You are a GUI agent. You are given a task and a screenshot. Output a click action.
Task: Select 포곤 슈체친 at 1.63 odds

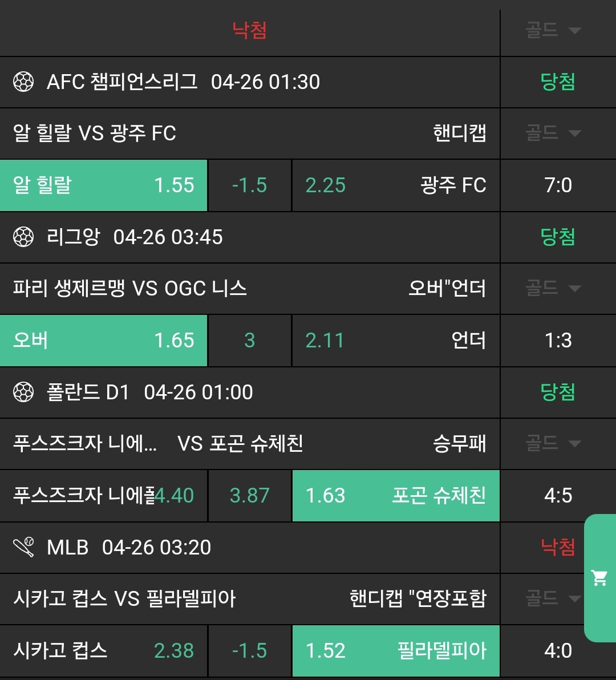click(x=395, y=496)
